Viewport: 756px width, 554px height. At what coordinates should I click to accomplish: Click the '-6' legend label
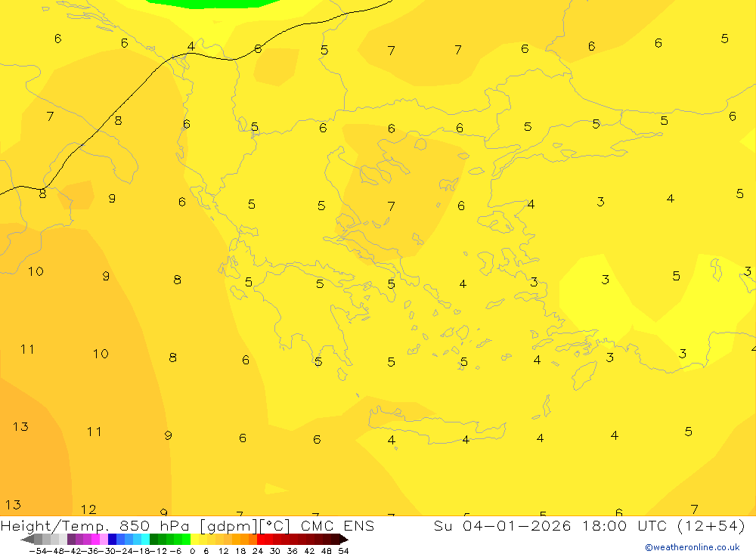click(x=175, y=551)
